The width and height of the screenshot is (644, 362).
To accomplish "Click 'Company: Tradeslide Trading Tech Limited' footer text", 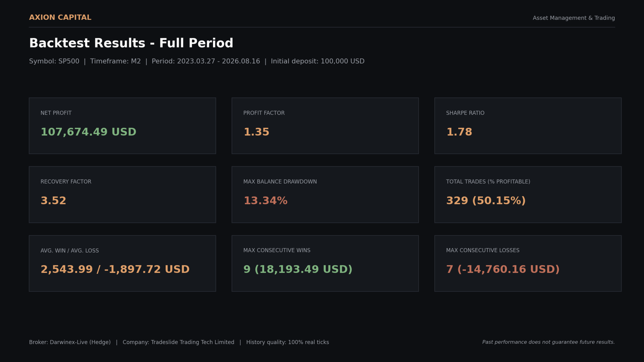I will (178, 342).
